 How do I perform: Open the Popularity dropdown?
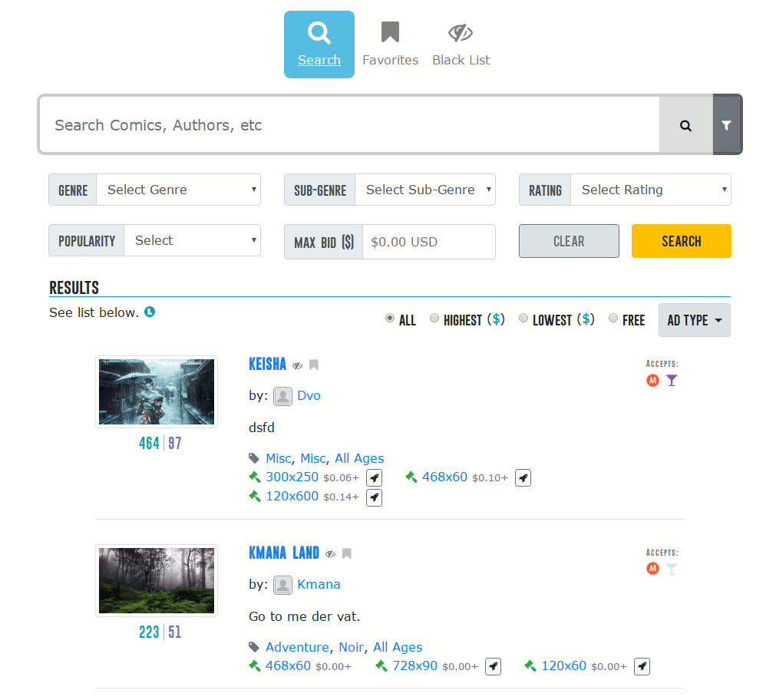point(192,240)
